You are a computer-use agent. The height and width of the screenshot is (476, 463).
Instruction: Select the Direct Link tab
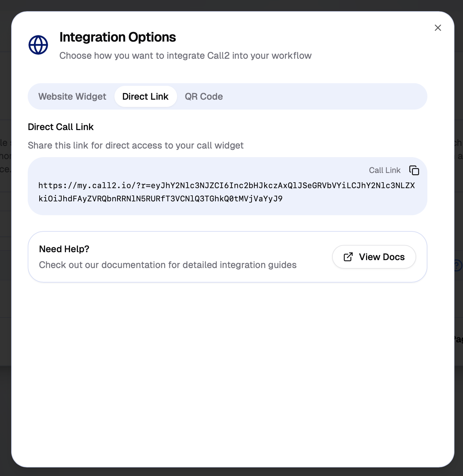tap(145, 96)
